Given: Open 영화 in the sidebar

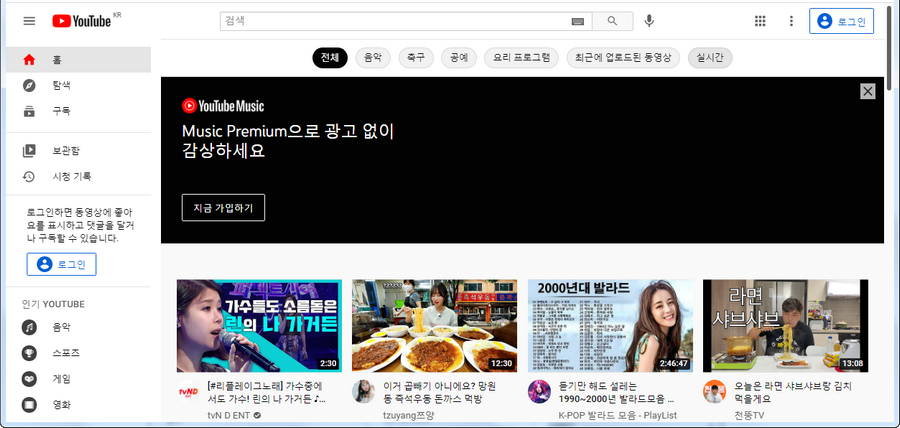Looking at the screenshot, I should click(79, 404).
